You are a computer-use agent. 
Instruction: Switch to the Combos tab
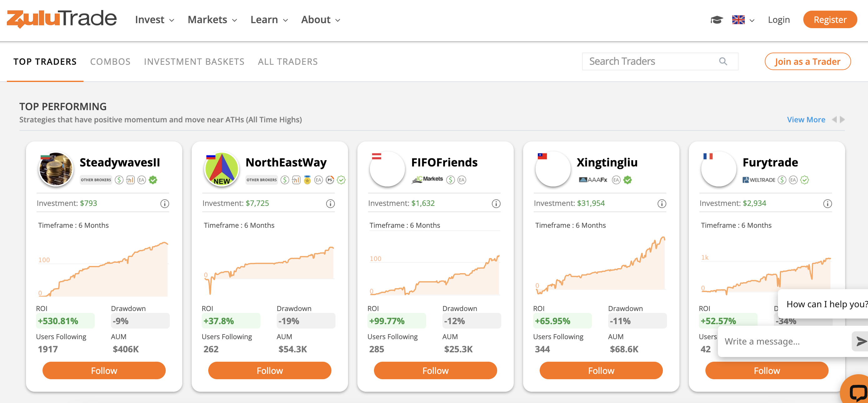(x=110, y=62)
